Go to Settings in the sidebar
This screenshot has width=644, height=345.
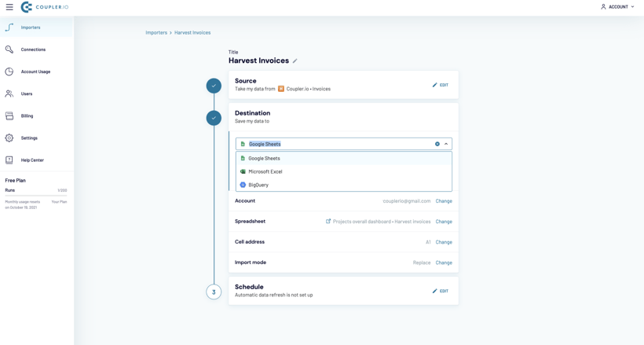point(29,138)
